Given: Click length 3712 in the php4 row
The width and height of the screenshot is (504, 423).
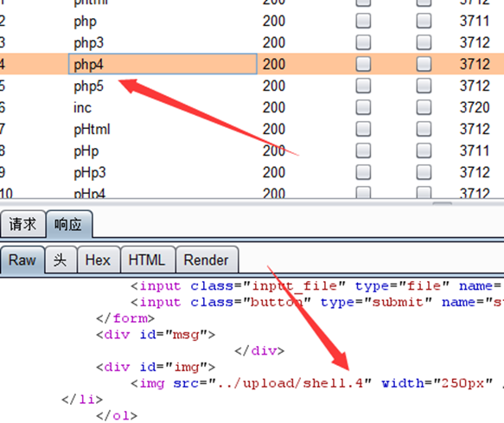Looking at the screenshot, I should pos(475,64).
